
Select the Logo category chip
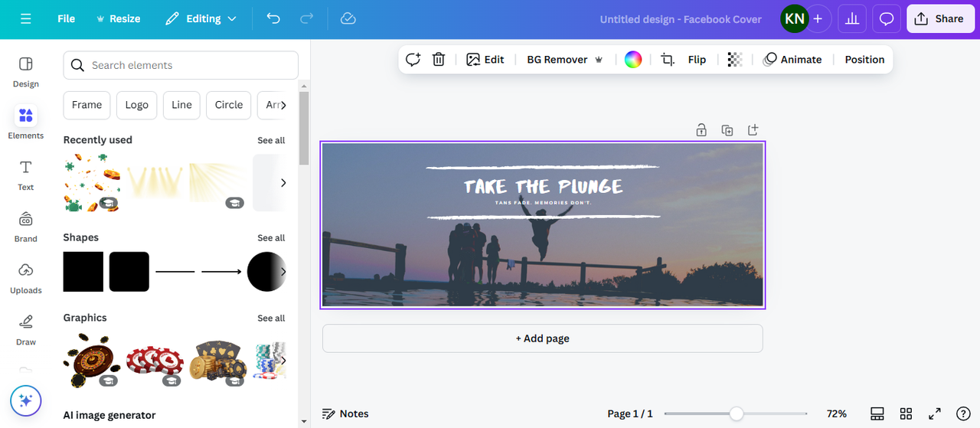pyautogui.click(x=137, y=105)
